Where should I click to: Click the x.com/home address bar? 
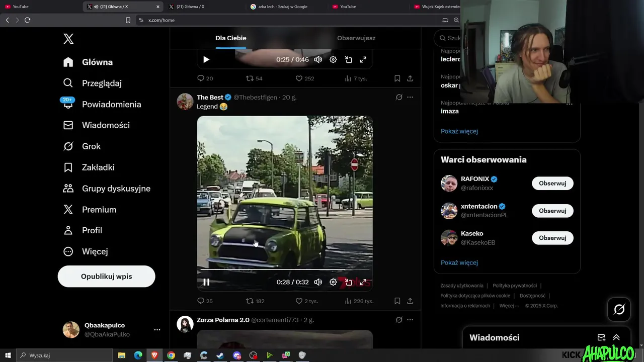click(x=287, y=20)
